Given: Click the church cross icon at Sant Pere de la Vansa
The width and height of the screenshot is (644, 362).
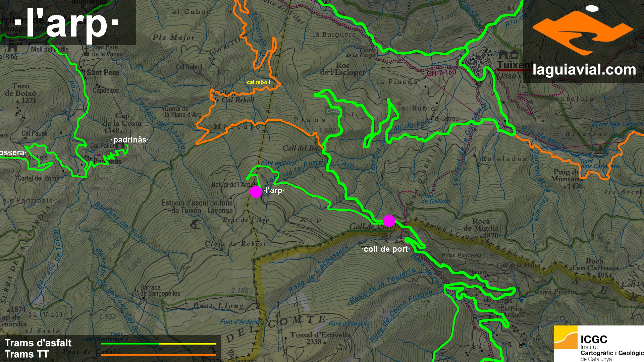Looking at the screenshot, I should 86,51.
